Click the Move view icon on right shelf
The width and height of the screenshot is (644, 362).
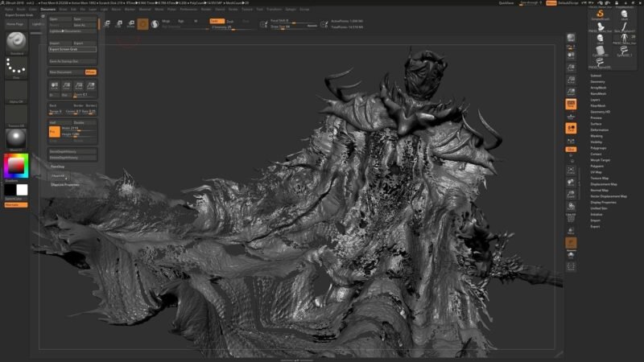coord(571,183)
